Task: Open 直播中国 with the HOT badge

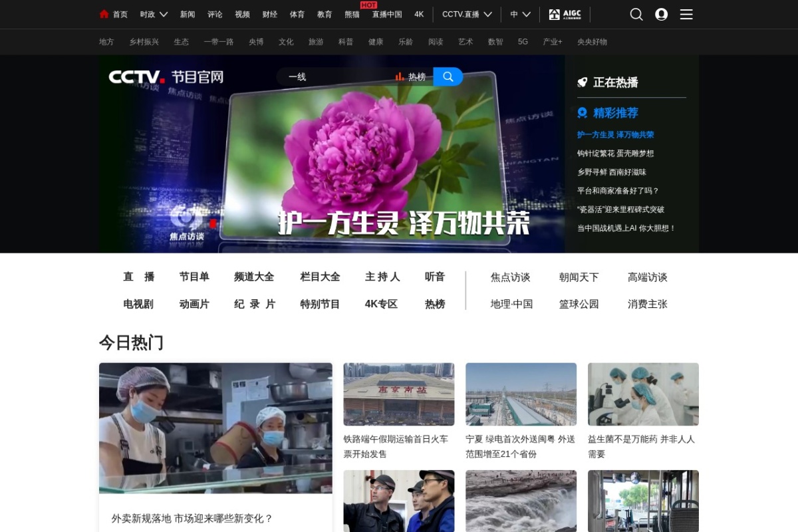Action: 387,14
